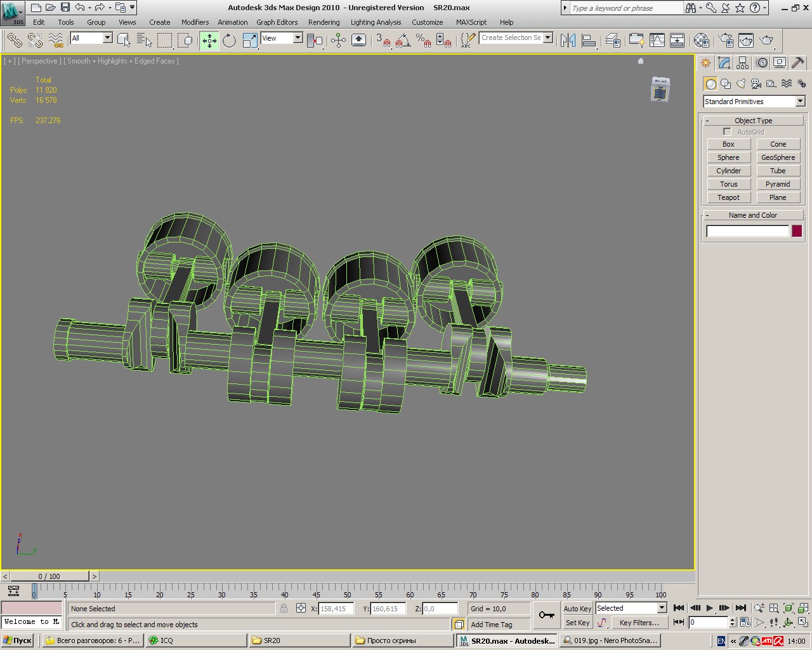This screenshot has height=650, width=812.
Task: Open Create Selection Set dropdown
Action: tap(548, 37)
